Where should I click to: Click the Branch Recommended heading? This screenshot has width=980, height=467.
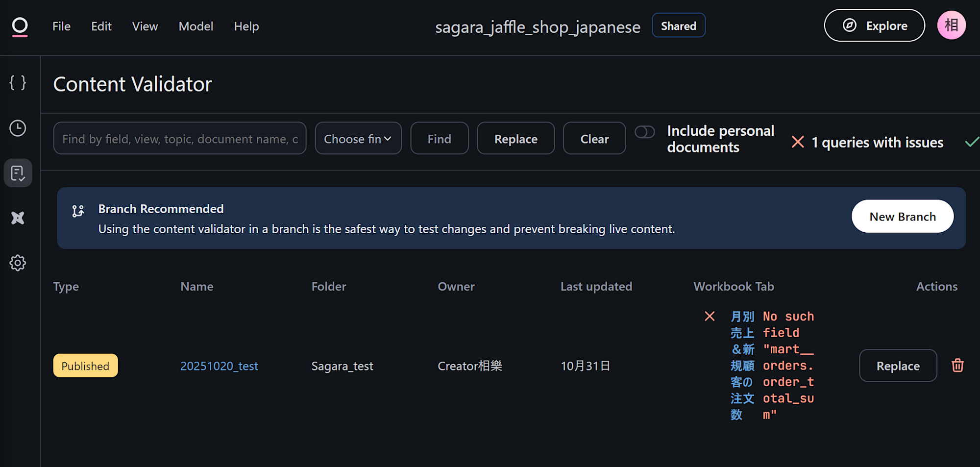tap(161, 209)
